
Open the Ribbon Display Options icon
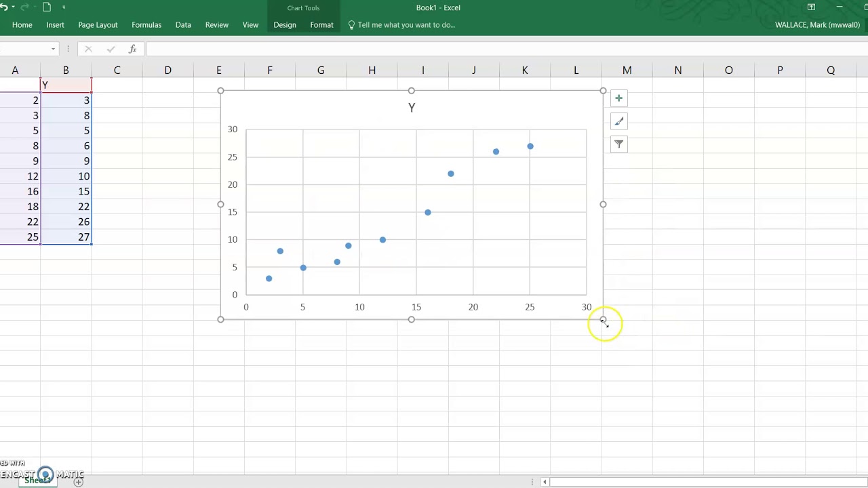[811, 7]
